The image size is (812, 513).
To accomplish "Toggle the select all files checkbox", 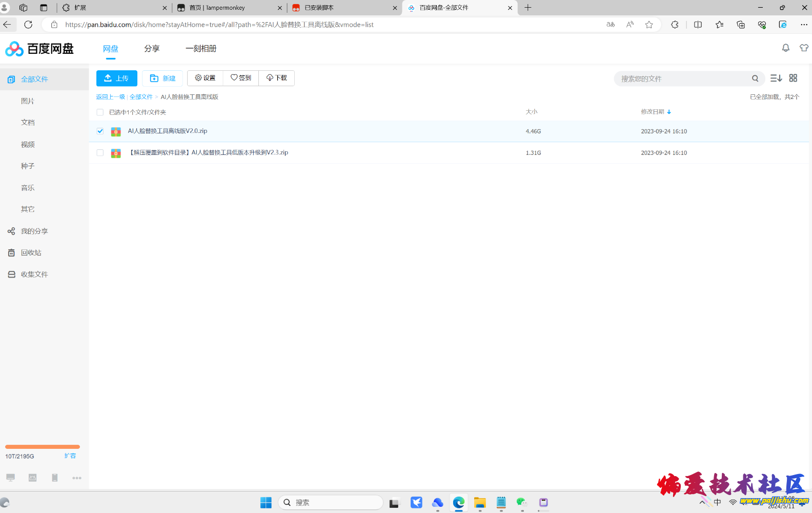I will pyautogui.click(x=100, y=112).
